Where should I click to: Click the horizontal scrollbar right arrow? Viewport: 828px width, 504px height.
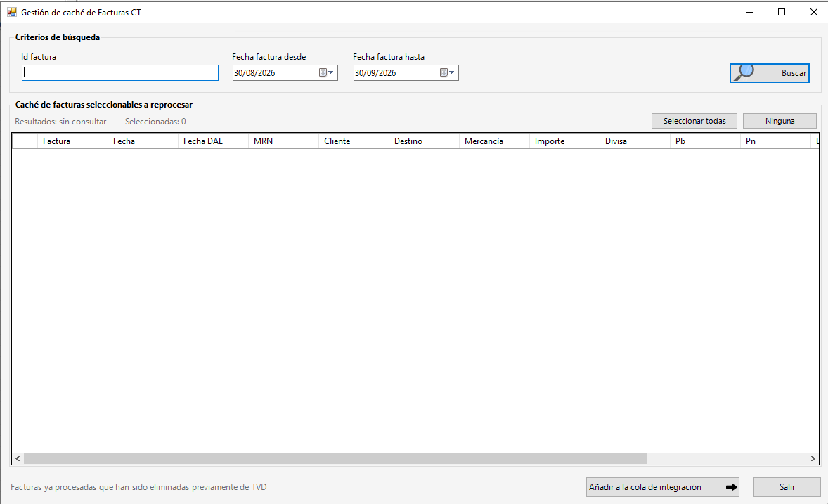click(813, 458)
